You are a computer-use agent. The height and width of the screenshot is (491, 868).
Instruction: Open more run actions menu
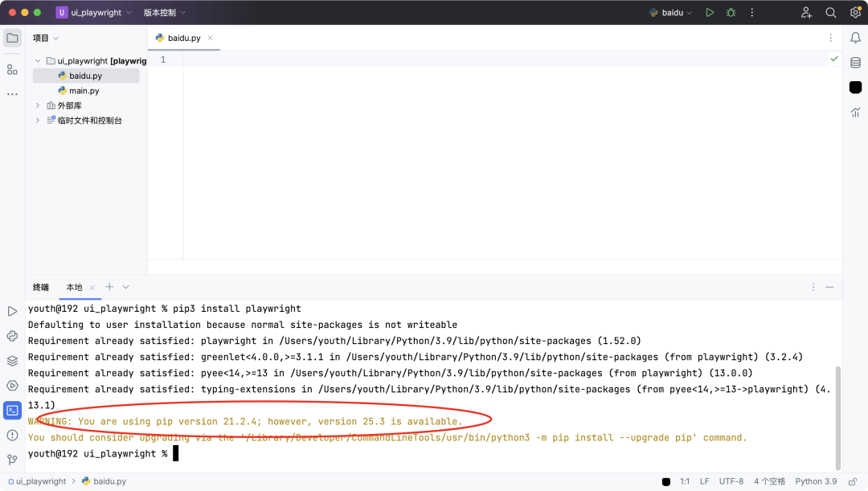tap(751, 12)
